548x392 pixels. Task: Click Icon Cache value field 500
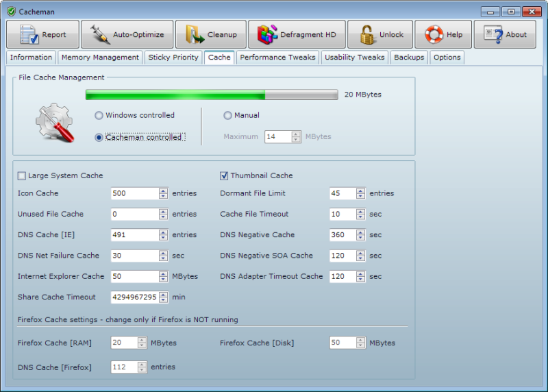(x=135, y=193)
